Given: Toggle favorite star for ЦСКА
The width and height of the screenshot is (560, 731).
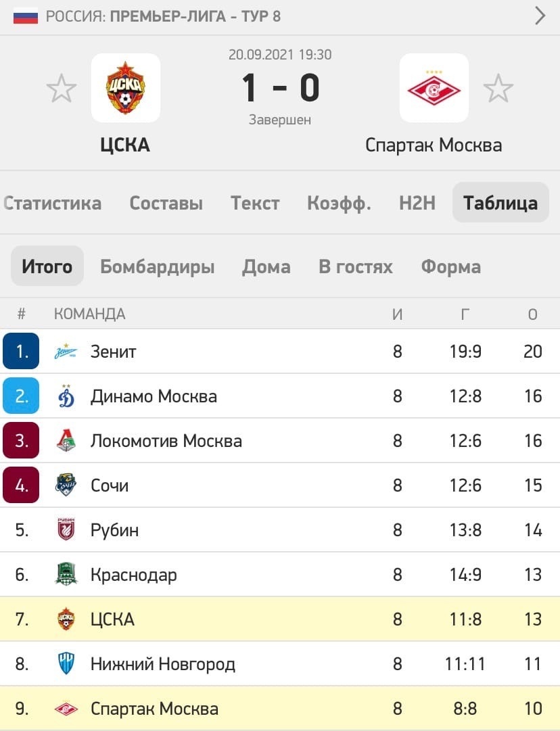Looking at the screenshot, I should (x=61, y=88).
